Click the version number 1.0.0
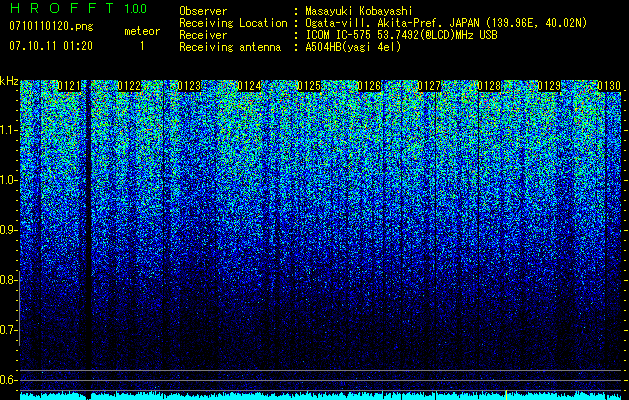This screenshot has width=629, height=400. coord(136,8)
